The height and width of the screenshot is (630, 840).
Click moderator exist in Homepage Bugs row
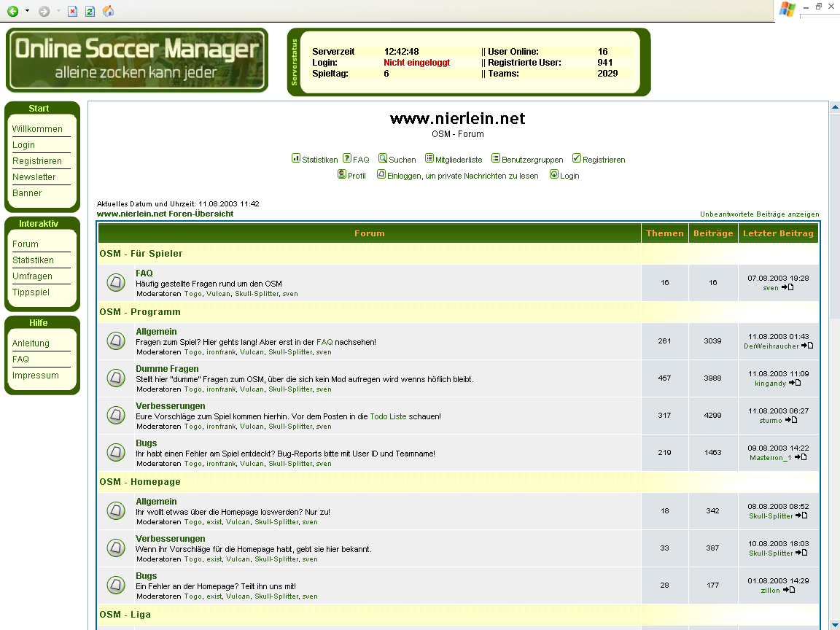[214, 596]
